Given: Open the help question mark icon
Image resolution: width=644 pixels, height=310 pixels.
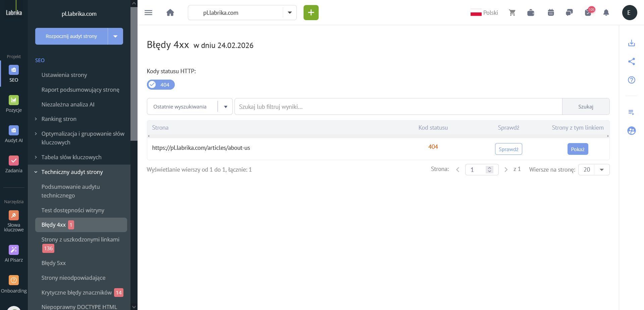Looking at the screenshot, I should [x=632, y=80].
